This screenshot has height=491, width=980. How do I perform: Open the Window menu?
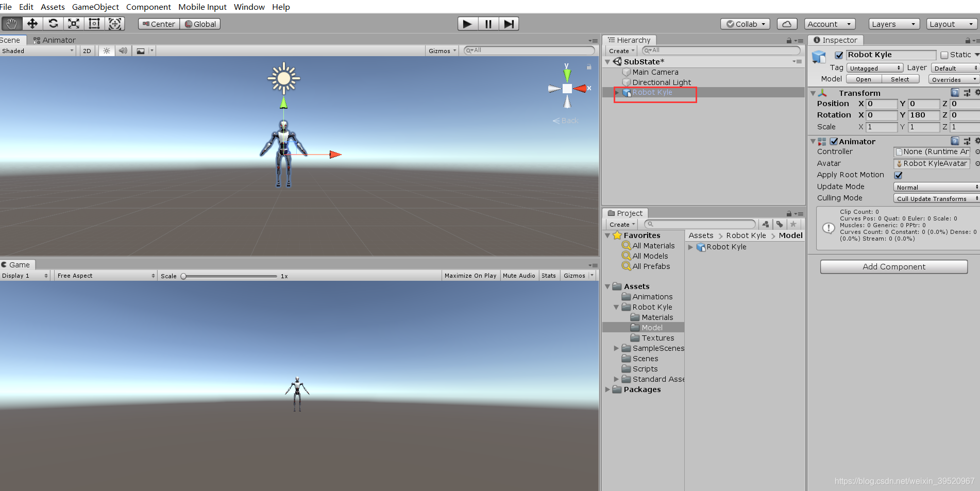pos(249,7)
